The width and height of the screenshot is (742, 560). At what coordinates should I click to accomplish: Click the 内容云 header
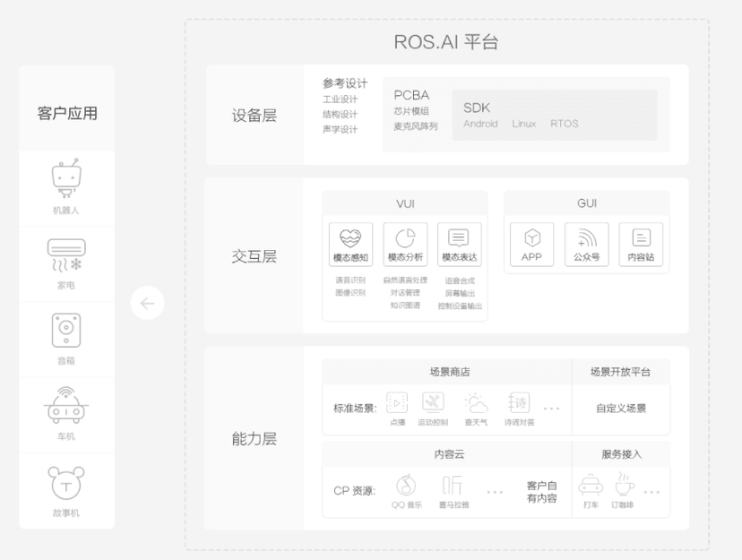(x=449, y=454)
